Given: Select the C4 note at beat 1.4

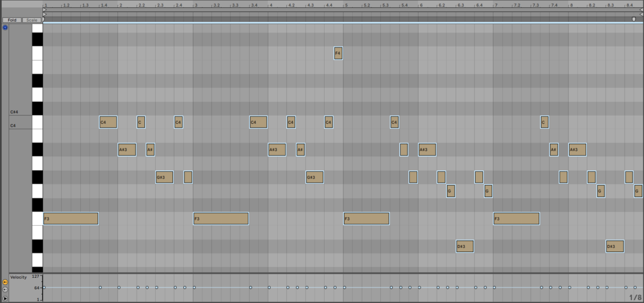Looking at the screenshot, I should click(108, 122).
